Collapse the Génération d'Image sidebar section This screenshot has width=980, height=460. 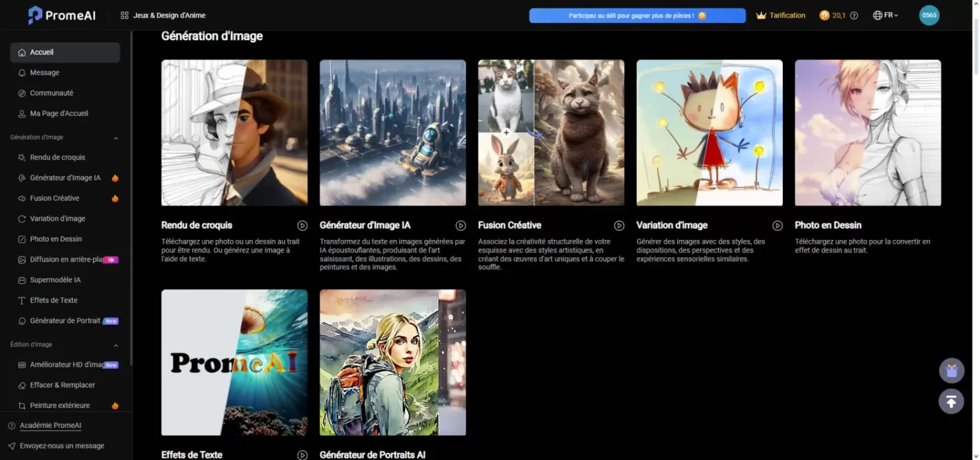point(116,138)
